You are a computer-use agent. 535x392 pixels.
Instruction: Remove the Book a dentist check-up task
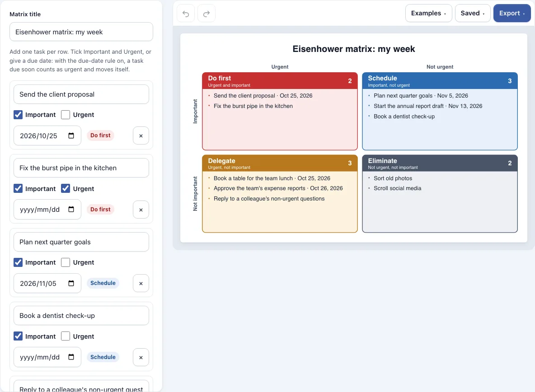coord(141,357)
